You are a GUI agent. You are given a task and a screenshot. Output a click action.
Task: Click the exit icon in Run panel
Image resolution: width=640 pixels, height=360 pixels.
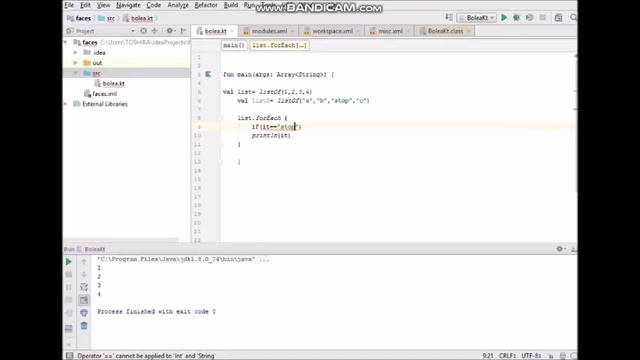pyautogui.click(x=69, y=313)
